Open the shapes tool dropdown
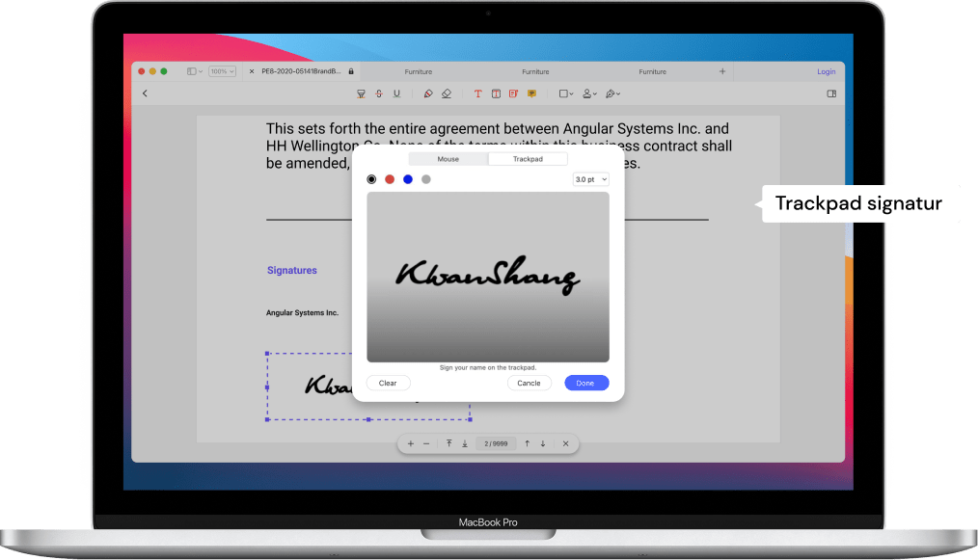 (x=566, y=93)
